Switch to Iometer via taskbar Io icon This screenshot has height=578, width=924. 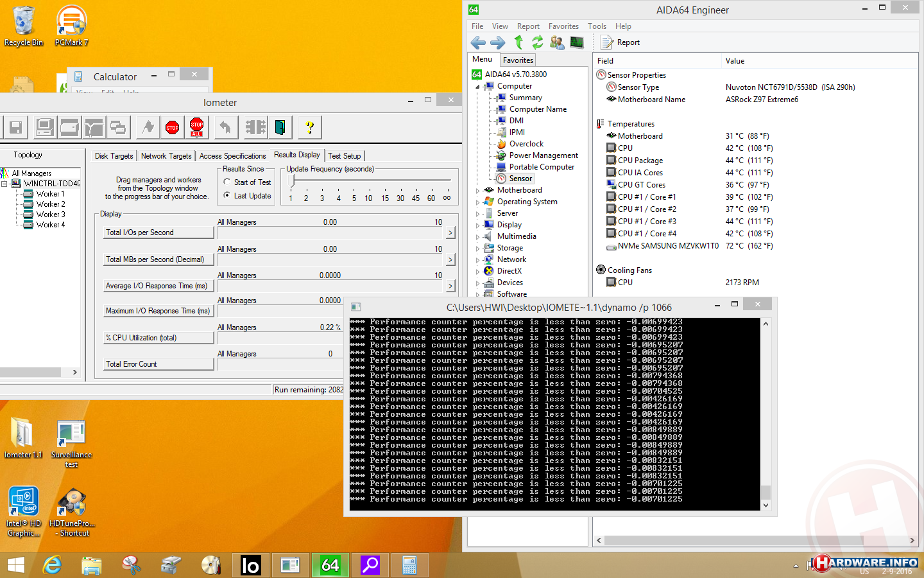[250, 565]
